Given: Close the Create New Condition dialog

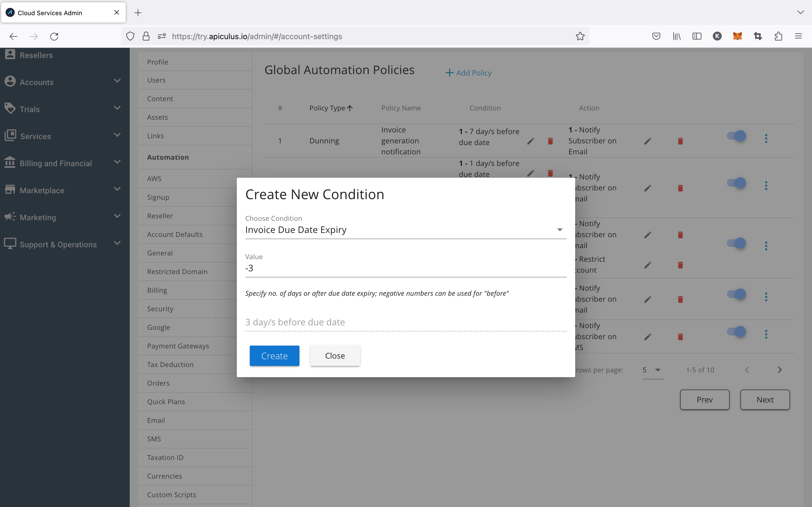Looking at the screenshot, I should pyautogui.click(x=335, y=356).
